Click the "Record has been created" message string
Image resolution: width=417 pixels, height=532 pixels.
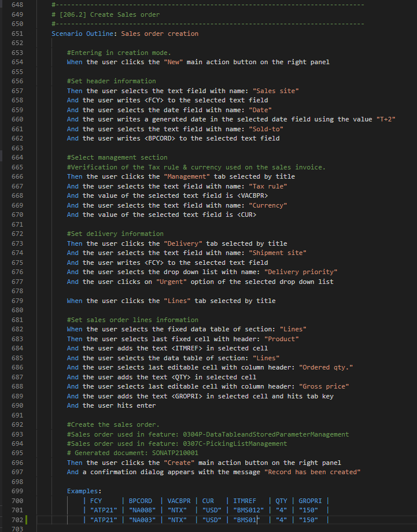[312, 472]
